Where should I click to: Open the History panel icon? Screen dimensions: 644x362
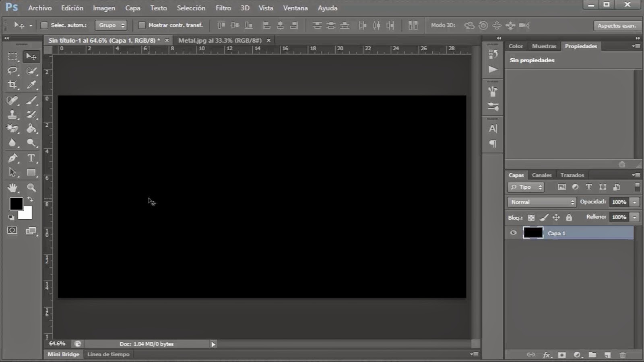(493, 54)
